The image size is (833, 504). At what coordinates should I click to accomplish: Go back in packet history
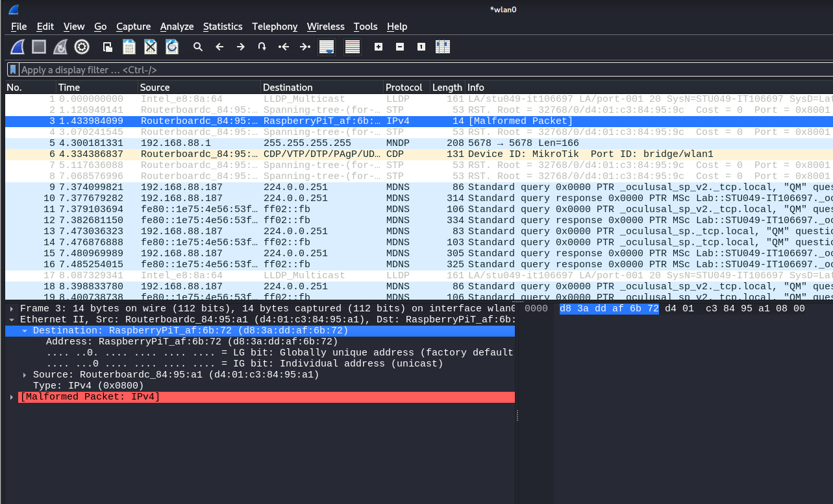219,47
